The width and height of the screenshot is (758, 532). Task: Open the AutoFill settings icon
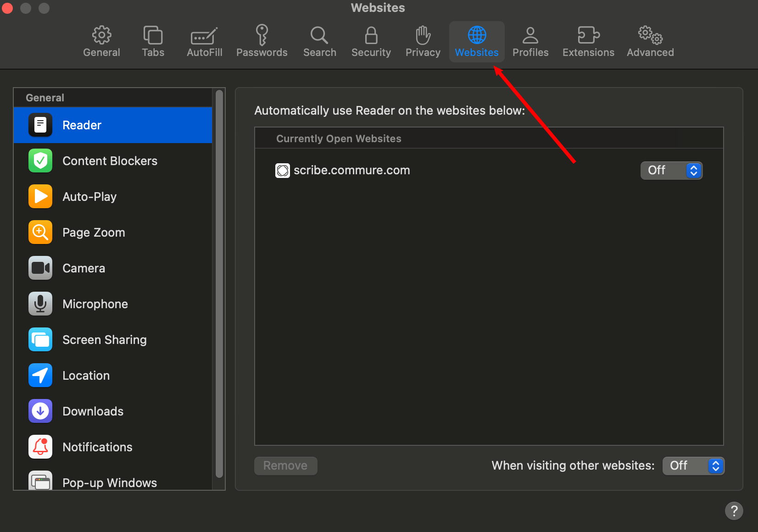[x=204, y=36]
